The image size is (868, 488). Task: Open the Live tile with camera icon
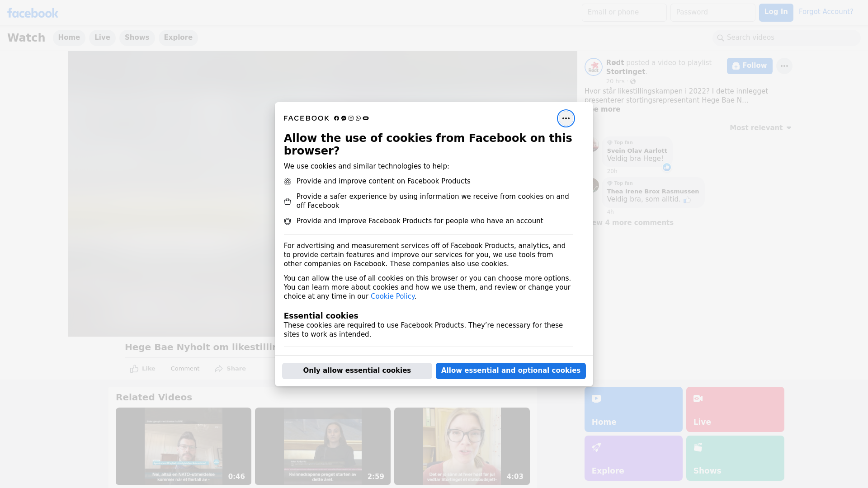coord(735,409)
